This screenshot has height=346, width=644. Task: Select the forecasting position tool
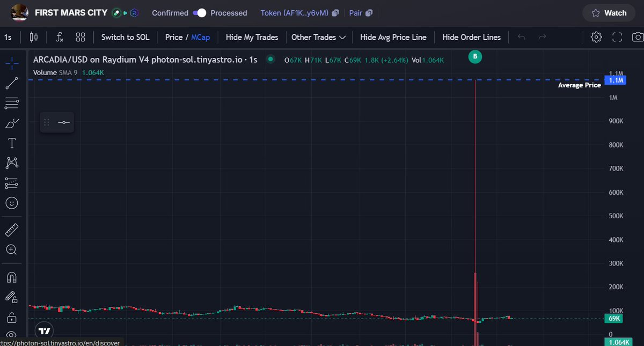pos(12,183)
